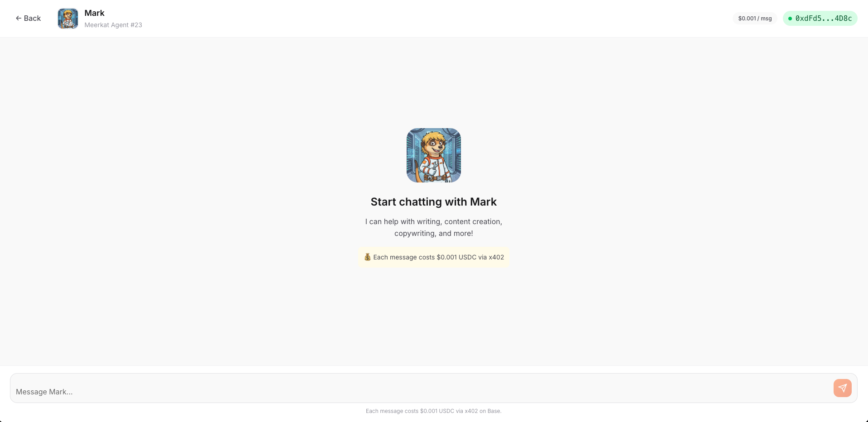868x422 pixels.
Task: Click the large Mark meerkat avatar
Action: click(x=434, y=155)
